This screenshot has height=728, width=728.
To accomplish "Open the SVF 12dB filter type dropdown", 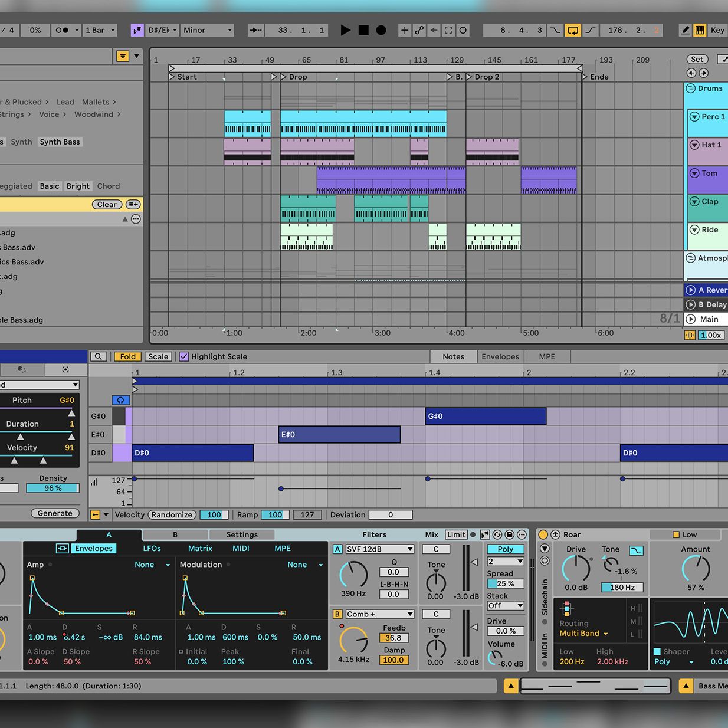I will coord(379,549).
